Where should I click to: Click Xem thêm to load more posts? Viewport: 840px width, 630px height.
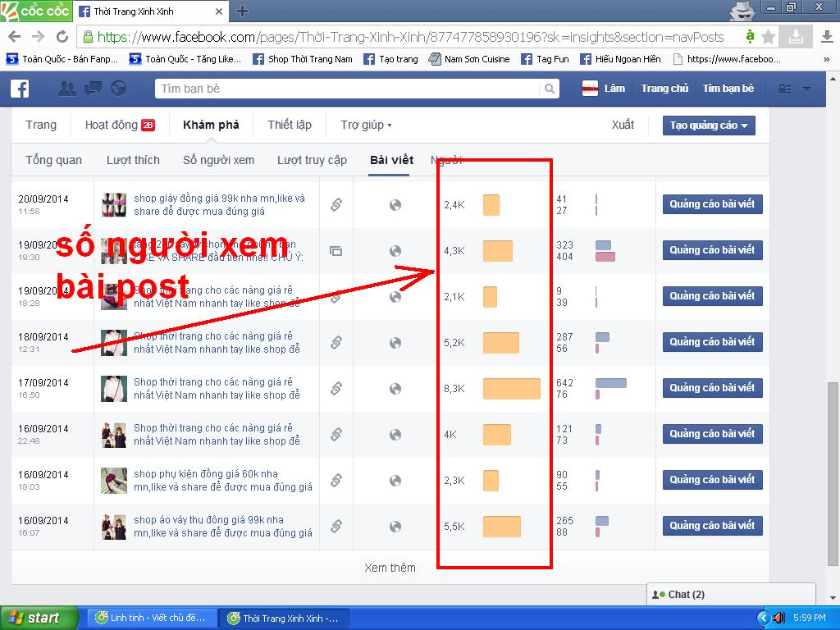click(x=390, y=568)
